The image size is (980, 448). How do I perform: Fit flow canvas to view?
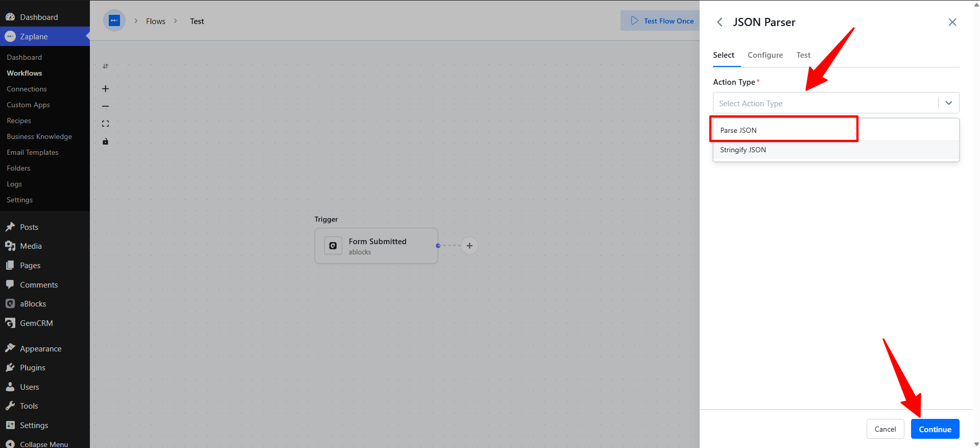tap(106, 124)
